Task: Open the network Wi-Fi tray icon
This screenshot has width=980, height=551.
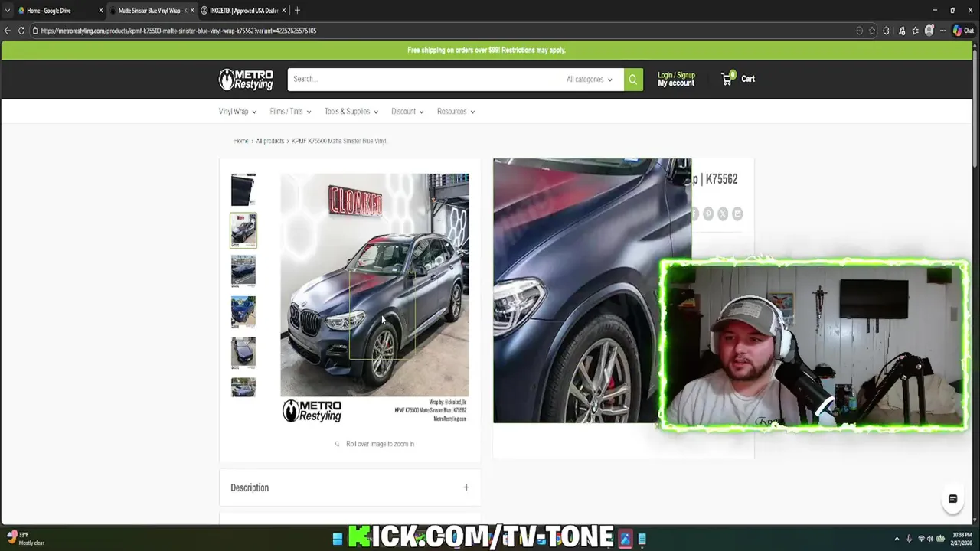Action: [x=921, y=539]
